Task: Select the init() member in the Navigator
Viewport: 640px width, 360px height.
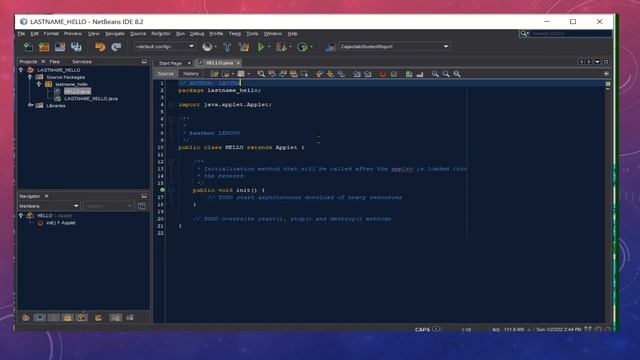Action: (x=61, y=223)
